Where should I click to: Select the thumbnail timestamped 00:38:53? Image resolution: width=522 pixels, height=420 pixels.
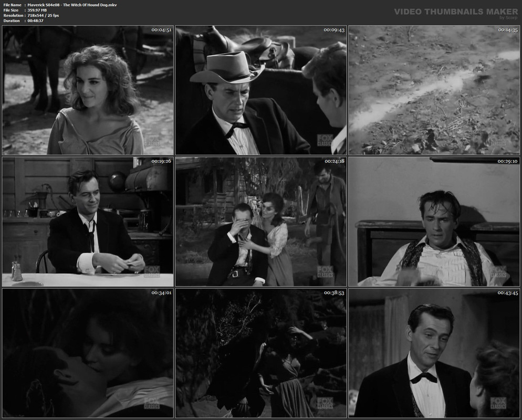pos(261,353)
